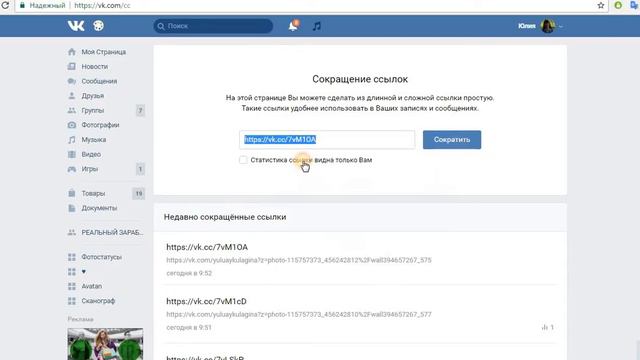The height and width of the screenshot is (360, 640).
Task: Open Моя Страница in sidebar
Action: [x=104, y=52]
